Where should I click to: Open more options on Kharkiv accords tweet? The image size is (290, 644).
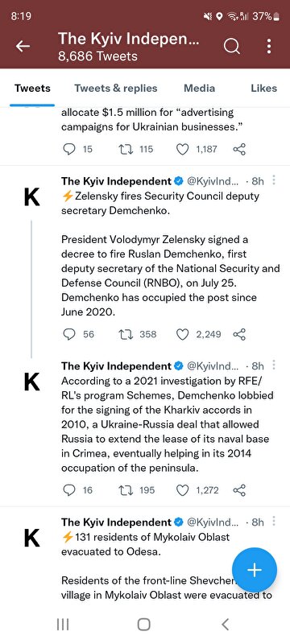[275, 365]
